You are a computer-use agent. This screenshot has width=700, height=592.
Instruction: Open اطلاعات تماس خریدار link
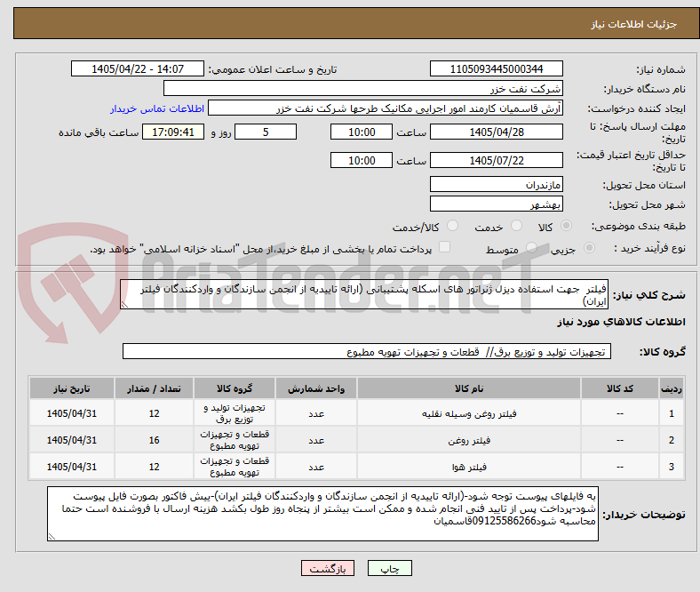tap(157, 108)
